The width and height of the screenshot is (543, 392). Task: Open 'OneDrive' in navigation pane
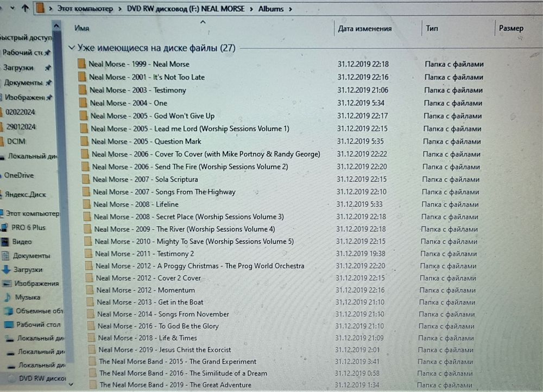pos(18,175)
